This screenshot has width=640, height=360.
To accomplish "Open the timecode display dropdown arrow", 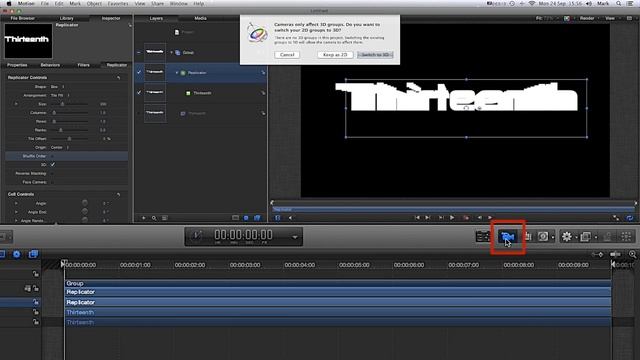I will tap(295, 237).
